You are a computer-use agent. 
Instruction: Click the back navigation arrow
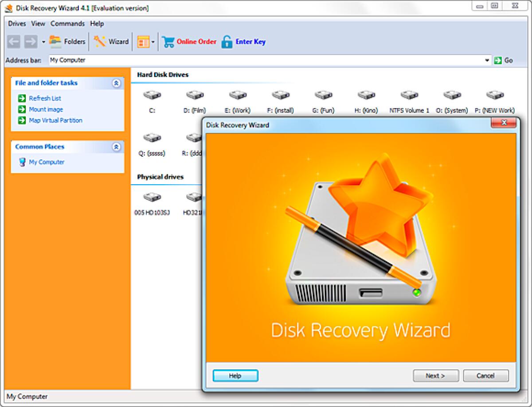coord(13,41)
